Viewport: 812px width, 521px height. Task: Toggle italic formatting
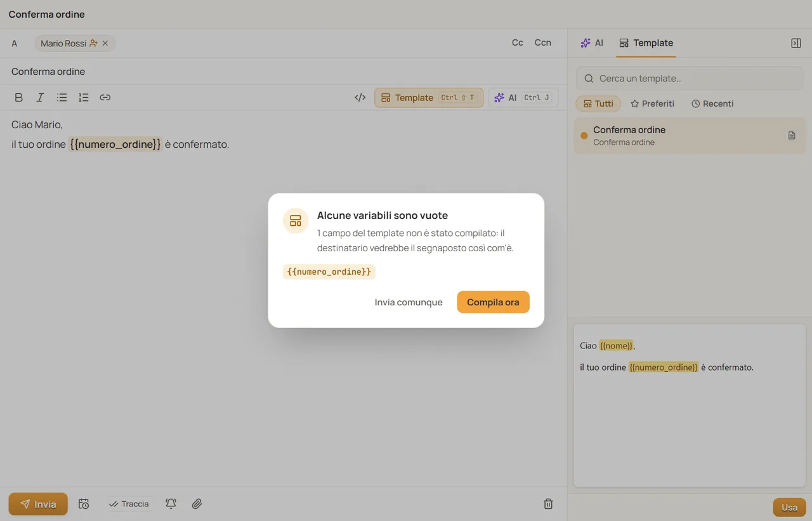(40, 98)
